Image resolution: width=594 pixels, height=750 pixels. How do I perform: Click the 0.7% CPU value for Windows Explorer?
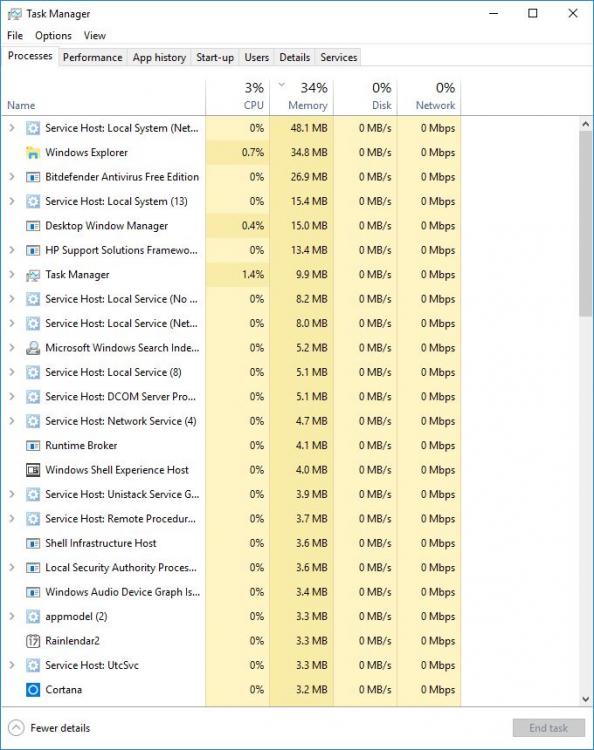point(253,153)
